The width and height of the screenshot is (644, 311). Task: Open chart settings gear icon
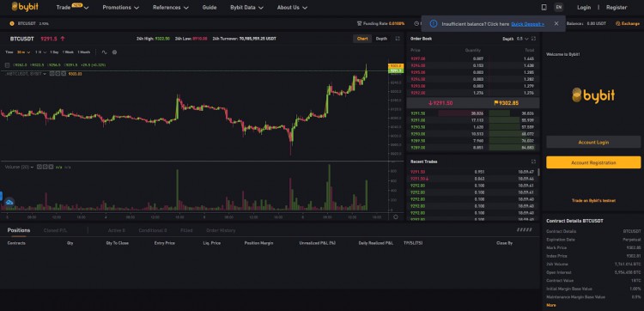click(114, 52)
